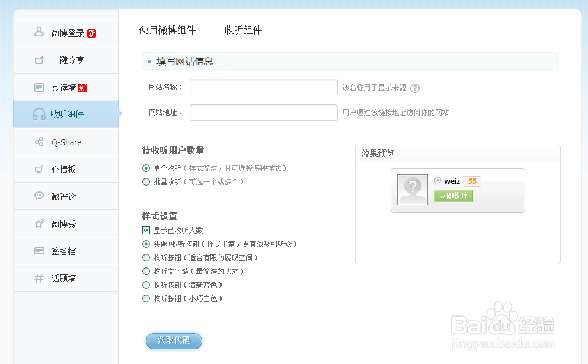Click the 微博秀 star icon
588x364 pixels.
point(39,224)
